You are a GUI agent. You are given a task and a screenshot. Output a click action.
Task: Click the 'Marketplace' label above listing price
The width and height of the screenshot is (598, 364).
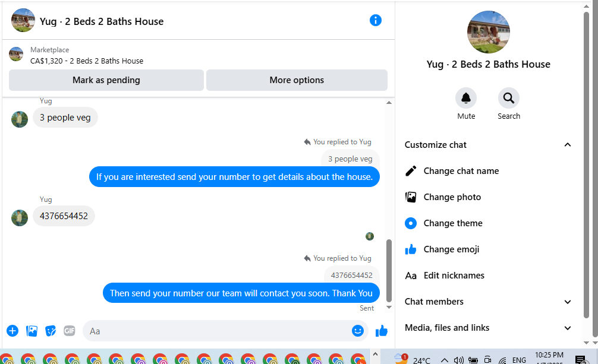49,50
